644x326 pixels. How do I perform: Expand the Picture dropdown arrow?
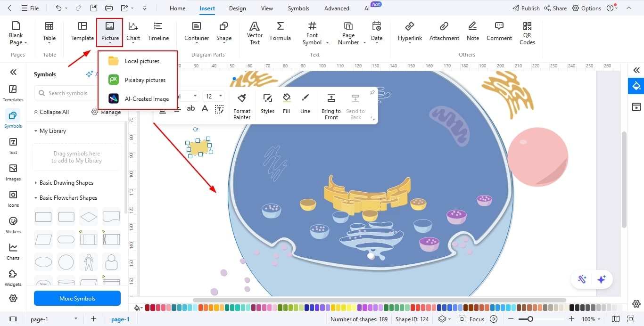[110, 43]
